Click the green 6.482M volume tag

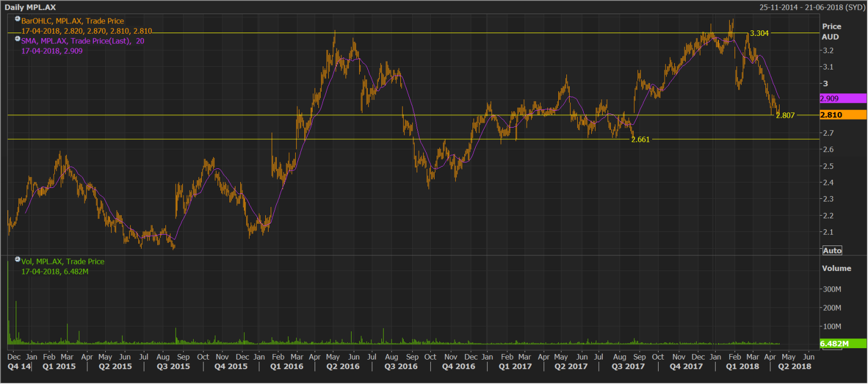[x=843, y=343]
